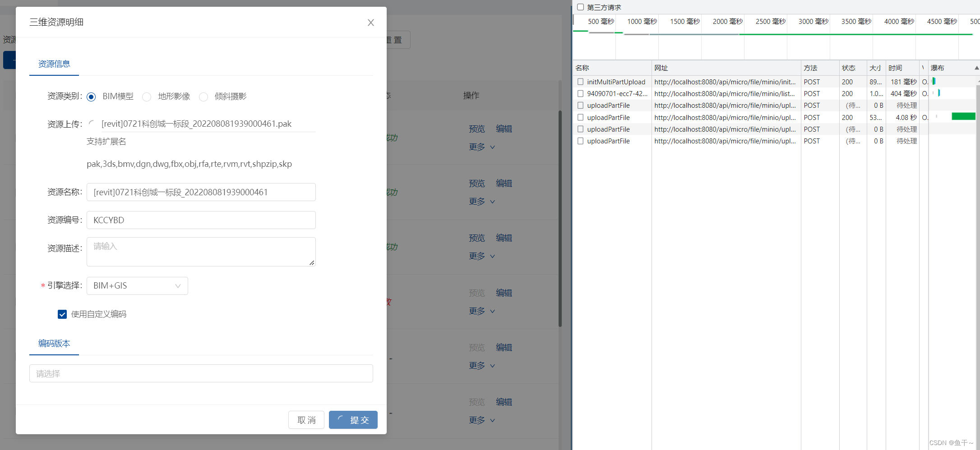This screenshot has height=450, width=980.
Task: Focus the 资源描述 text area
Action: point(201,252)
